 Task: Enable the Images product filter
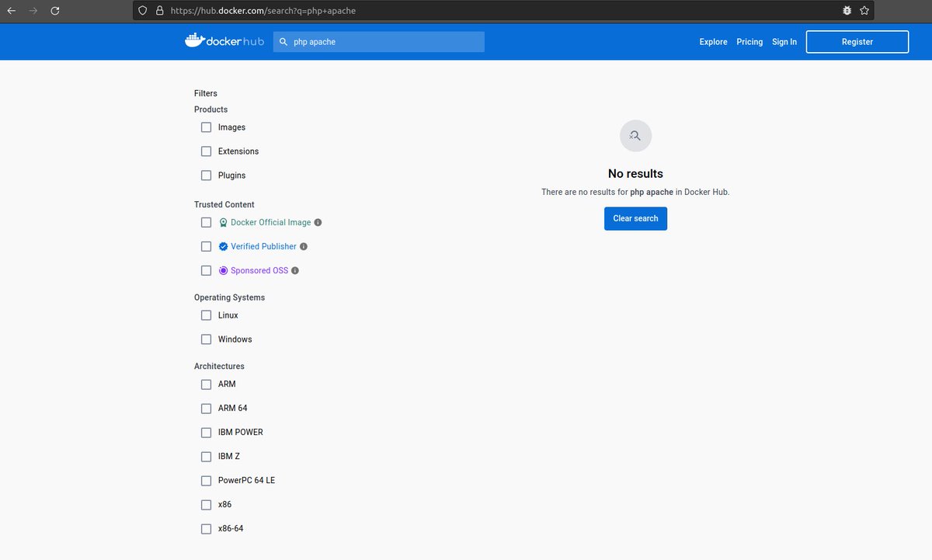point(206,127)
